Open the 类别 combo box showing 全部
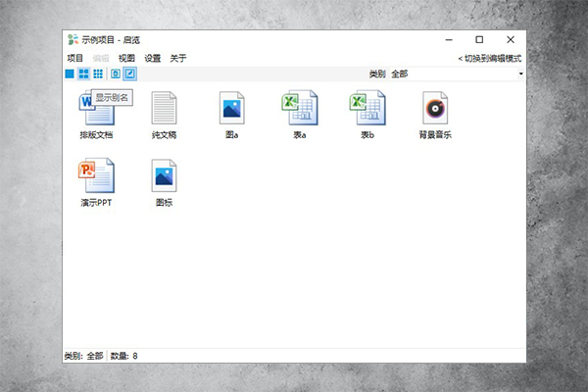Screen dimensions: 588x392 [x=457, y=73]
